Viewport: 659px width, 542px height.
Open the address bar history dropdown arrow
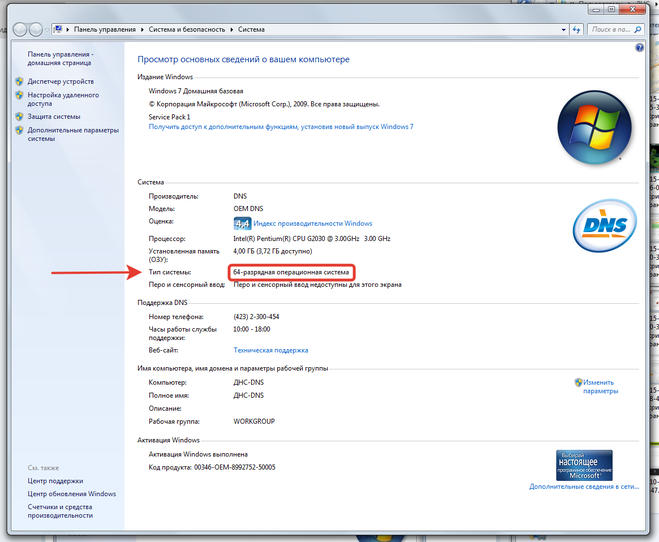click(x=564, y=30)
